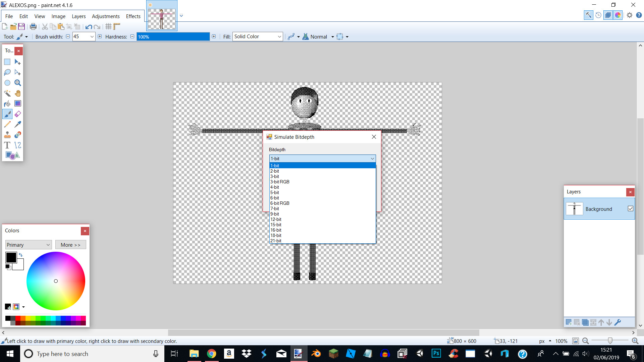Screen dimensions: 644x362
Task: Open the Adjustments menu
Action: (x=106, y=16)
